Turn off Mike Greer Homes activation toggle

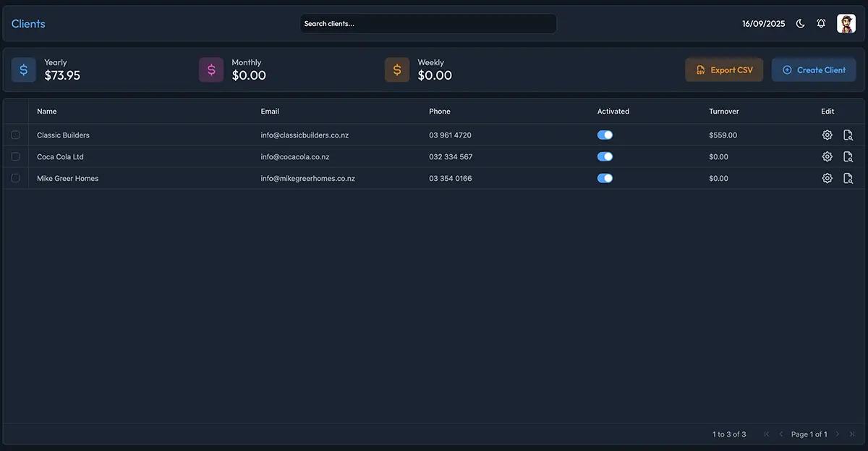(605, 179)
